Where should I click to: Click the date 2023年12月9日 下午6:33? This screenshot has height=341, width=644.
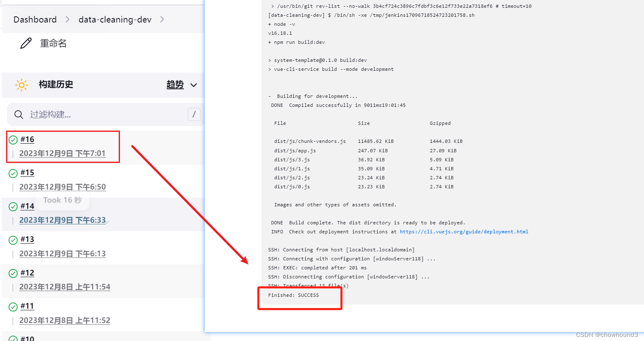click(62, 220)
